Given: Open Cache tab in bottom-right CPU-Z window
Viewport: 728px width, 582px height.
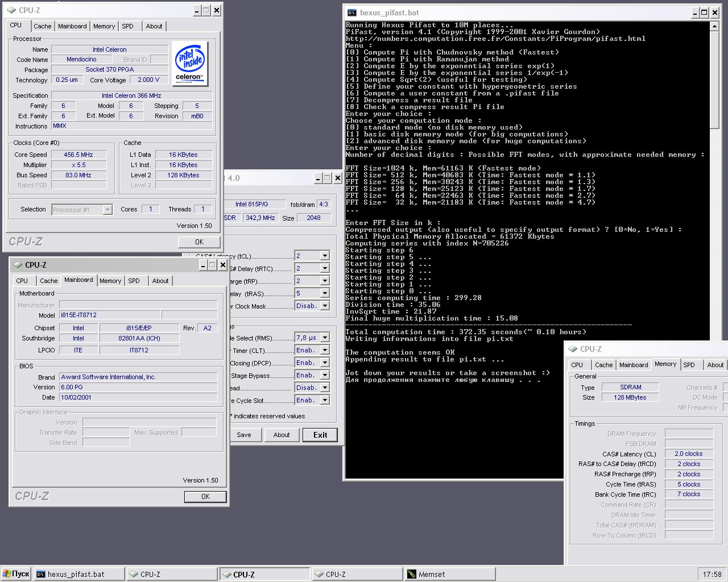Looking at the screenshot, I should coord(604,365).
